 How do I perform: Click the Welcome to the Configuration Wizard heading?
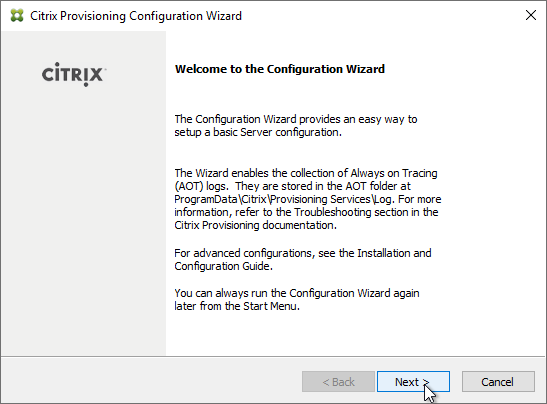280,69
